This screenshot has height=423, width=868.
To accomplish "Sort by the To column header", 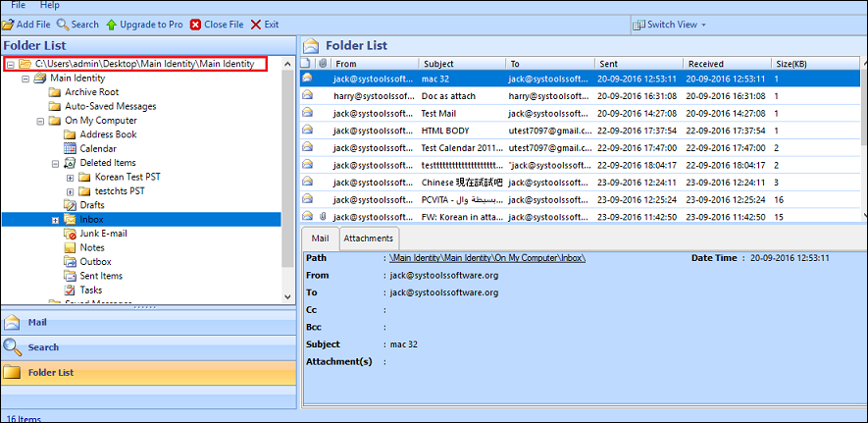I will click(551, 64).
